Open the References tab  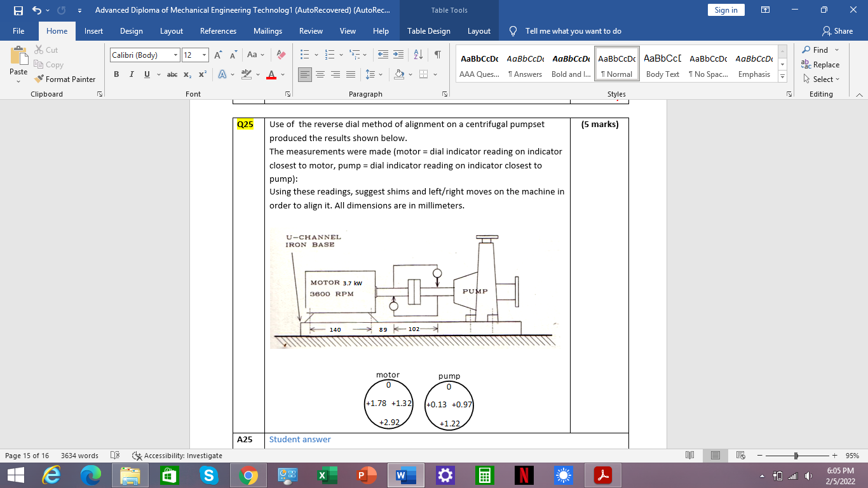pos(218,31)
